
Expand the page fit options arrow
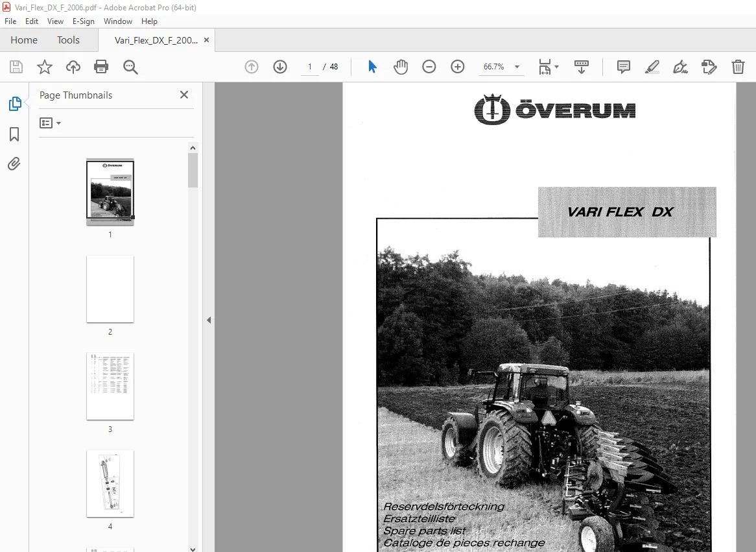(x=556, y=67)
